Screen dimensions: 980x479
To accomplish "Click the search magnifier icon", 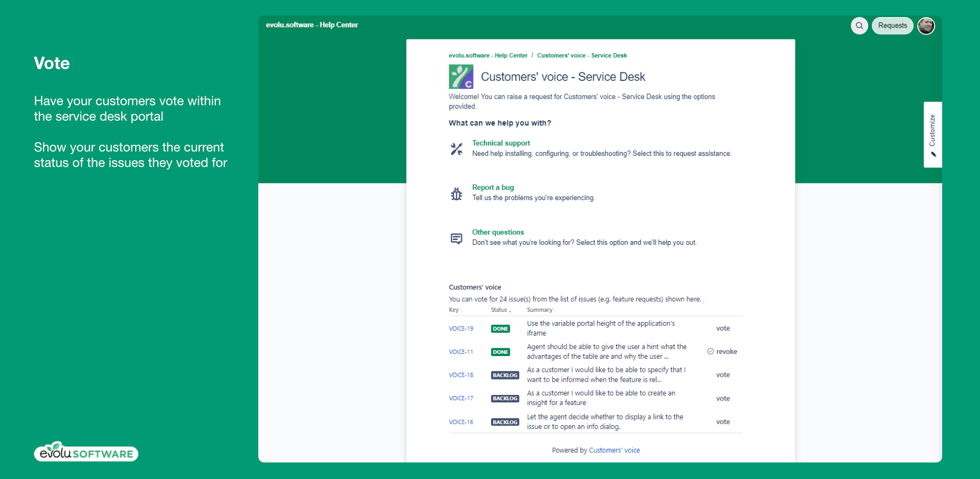I will (x=859, y=26).
